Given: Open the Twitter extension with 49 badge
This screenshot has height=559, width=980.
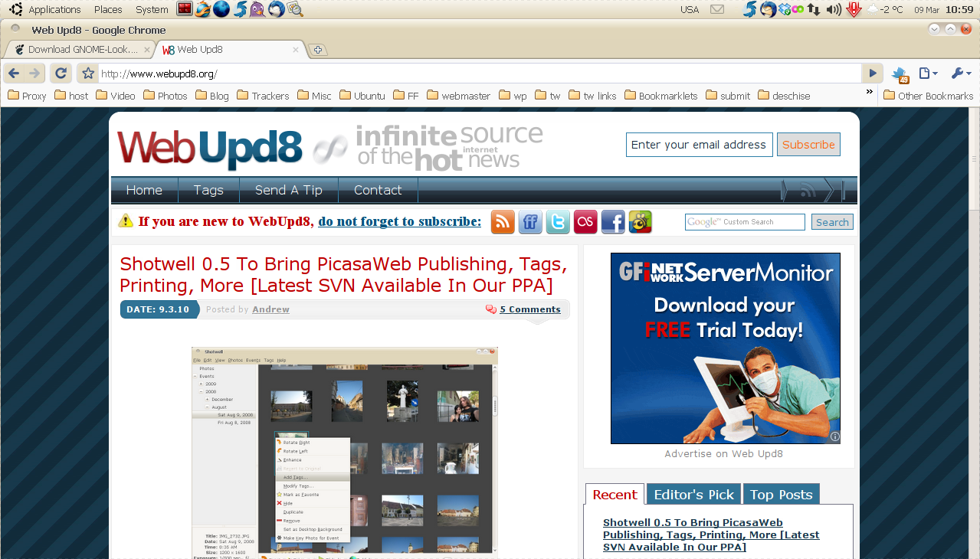Looking at the screenshot, I should point(900,74).
